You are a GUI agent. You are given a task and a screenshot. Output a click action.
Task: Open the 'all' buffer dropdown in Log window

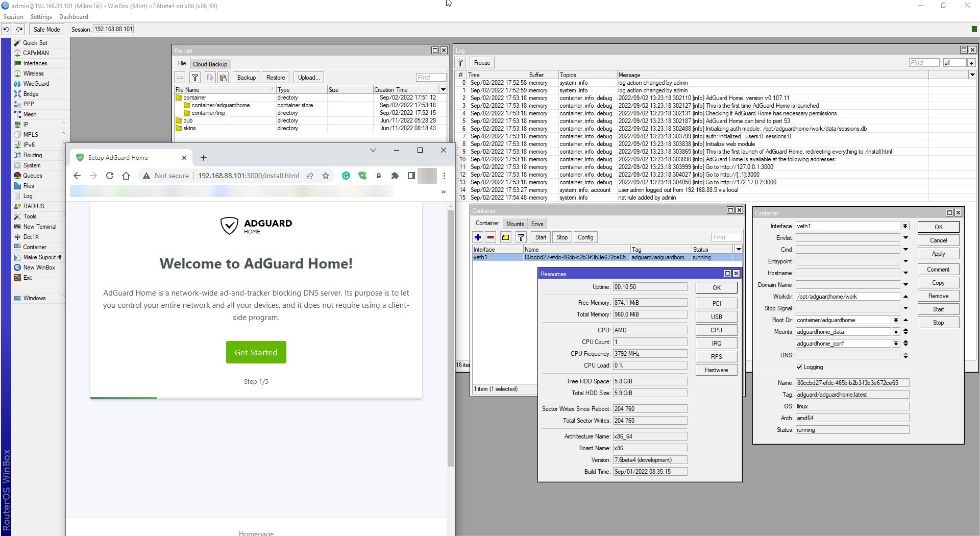(x=971, y=63)
